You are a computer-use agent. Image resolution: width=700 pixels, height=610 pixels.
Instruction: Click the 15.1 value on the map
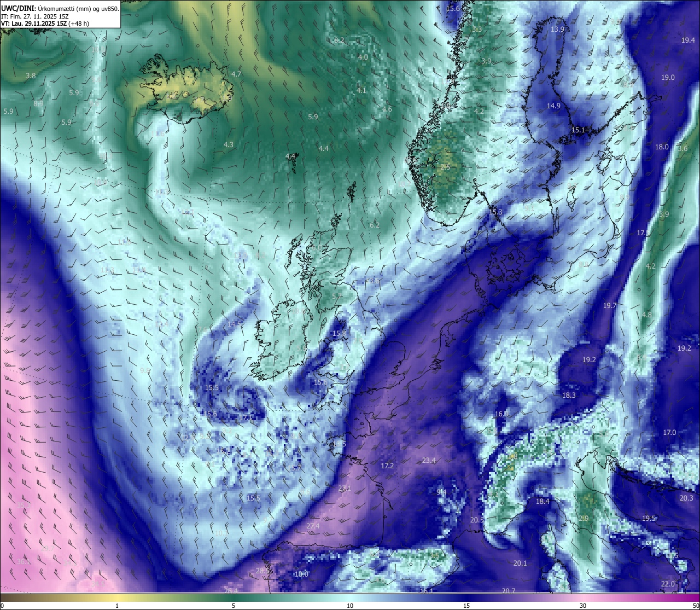tap(578, 130)
